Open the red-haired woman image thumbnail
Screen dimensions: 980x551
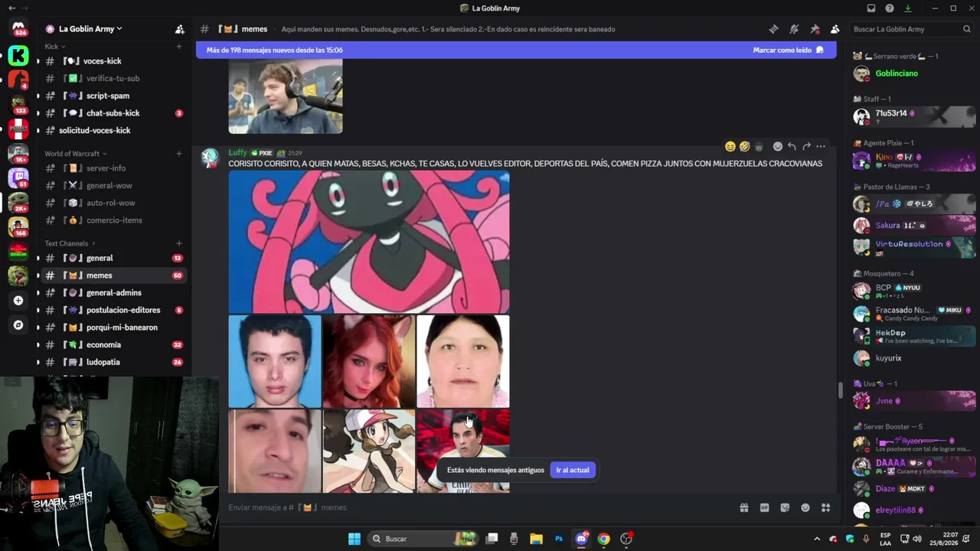coord(369,361)
